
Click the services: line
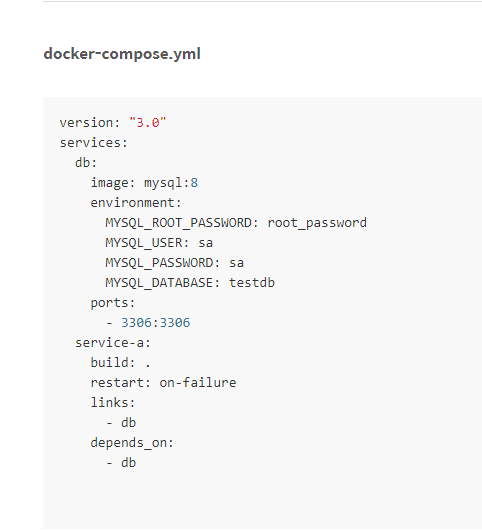pos(94,143)
